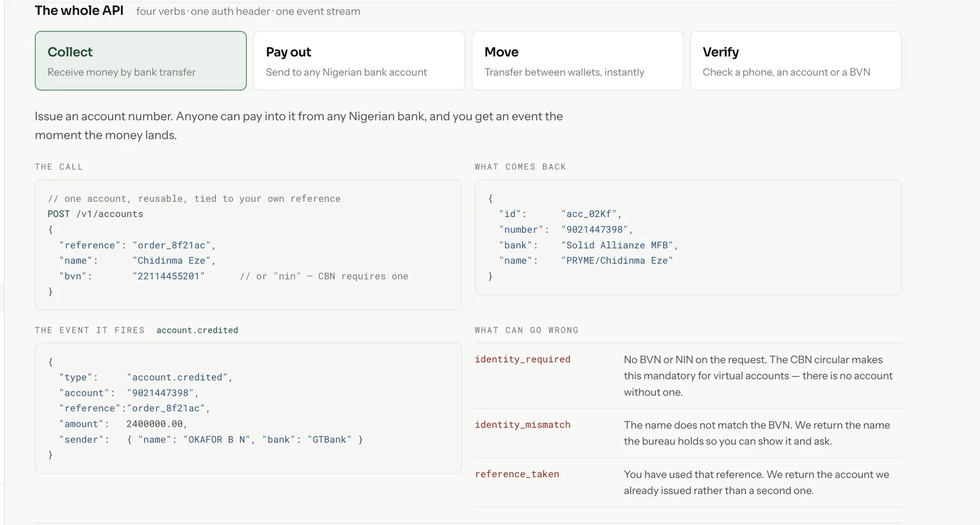Click the 'Receive money by bank transfer' caption

[x=122, y=72]
